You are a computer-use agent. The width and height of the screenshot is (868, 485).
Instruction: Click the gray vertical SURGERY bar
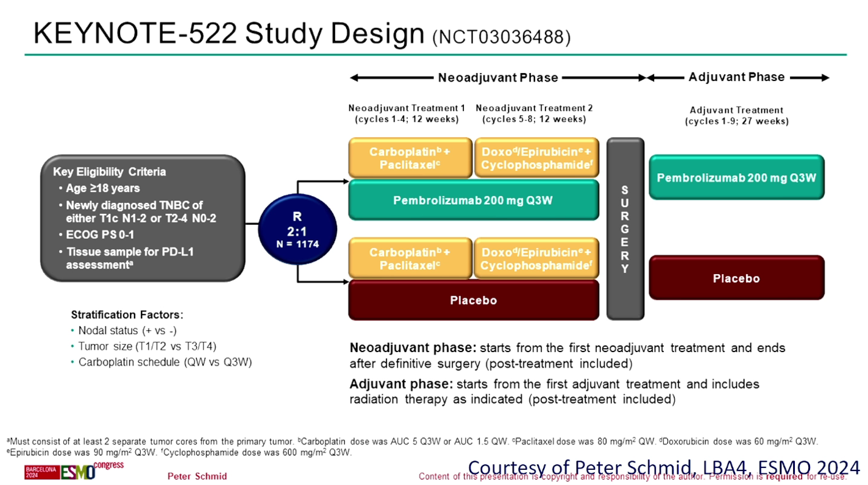[x=625, y=228]
